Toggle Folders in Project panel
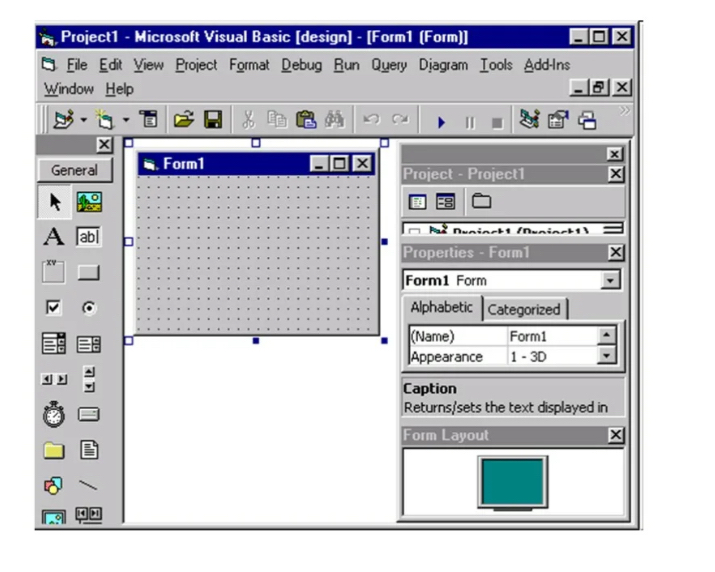Screen dimensions: 715x572 [481, 201]
